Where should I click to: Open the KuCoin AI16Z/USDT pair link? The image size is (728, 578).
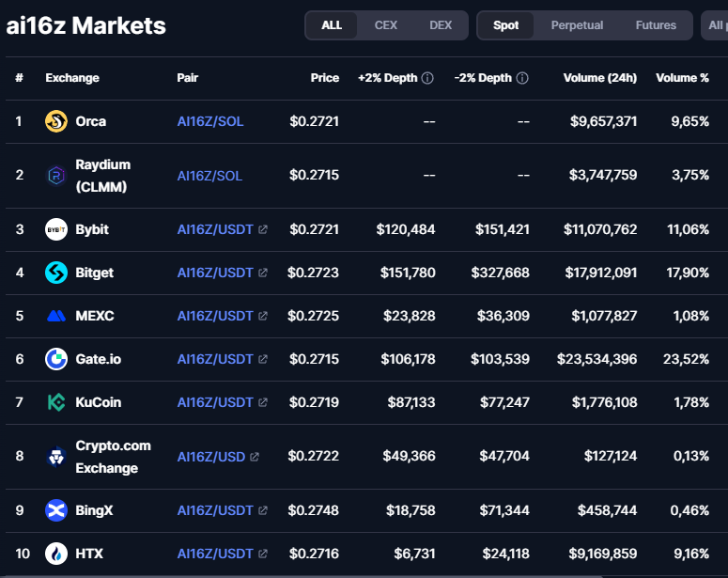click(x=215, y=402)
